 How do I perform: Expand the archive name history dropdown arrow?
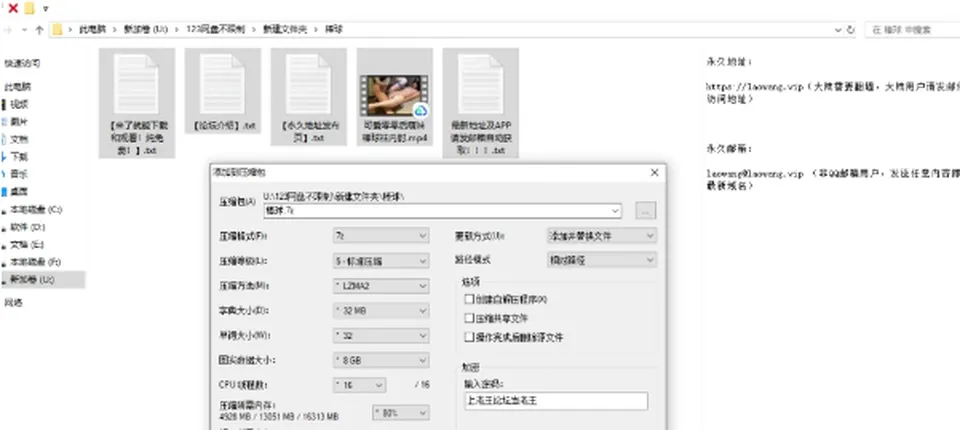615,211
